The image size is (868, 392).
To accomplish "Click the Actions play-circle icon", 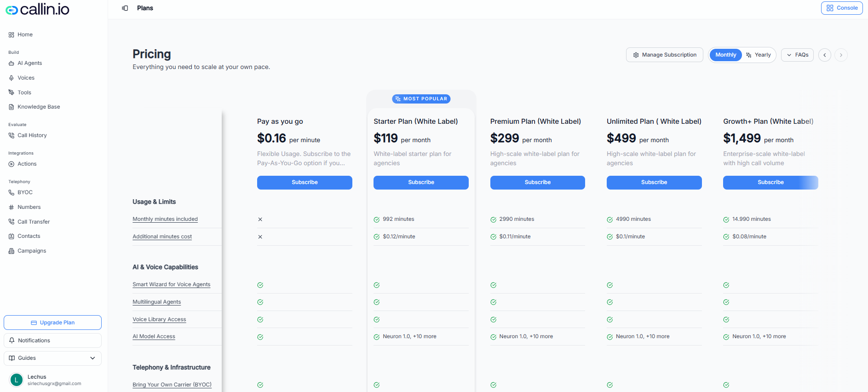I will pyautogui.click(x=11, y=164).
